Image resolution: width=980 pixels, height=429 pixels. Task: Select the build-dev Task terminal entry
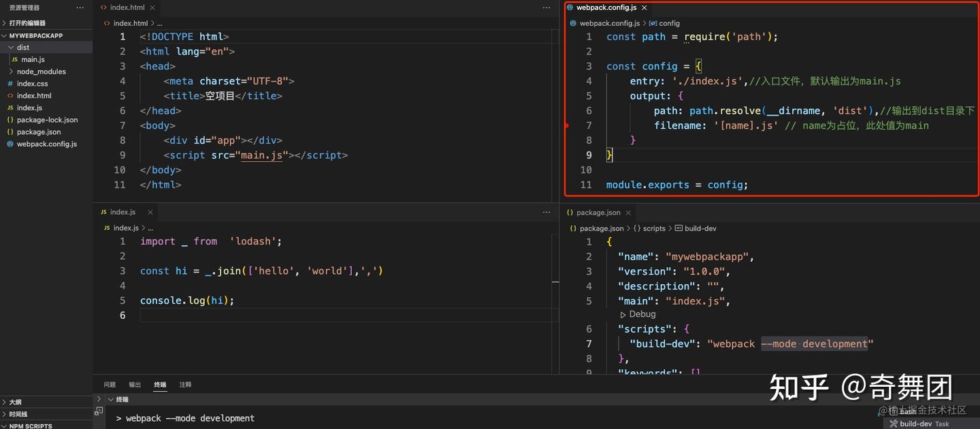[924, 424]
